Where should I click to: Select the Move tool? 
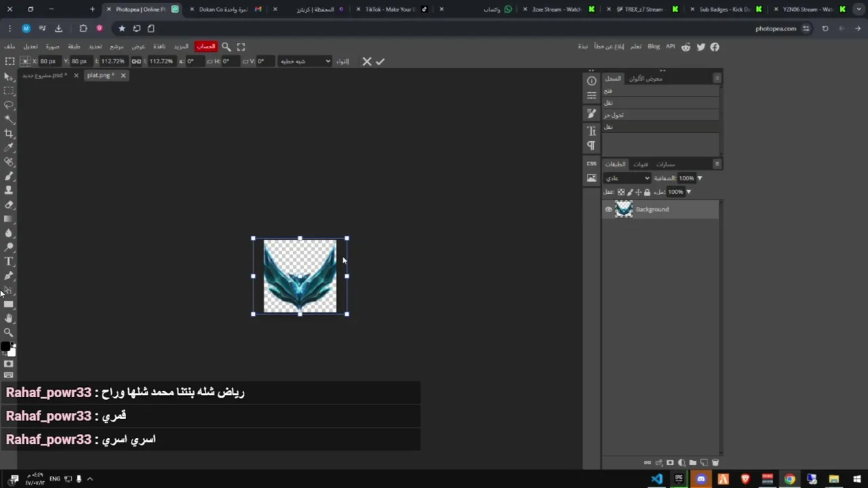(x=9, y=77)
